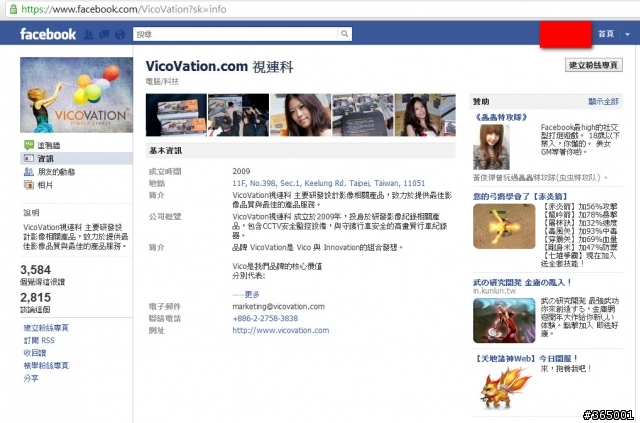This screenshot has height=423, width=640.
Task: Click phone number +886-2-2758-3838
Action: (x=265, y=318)
